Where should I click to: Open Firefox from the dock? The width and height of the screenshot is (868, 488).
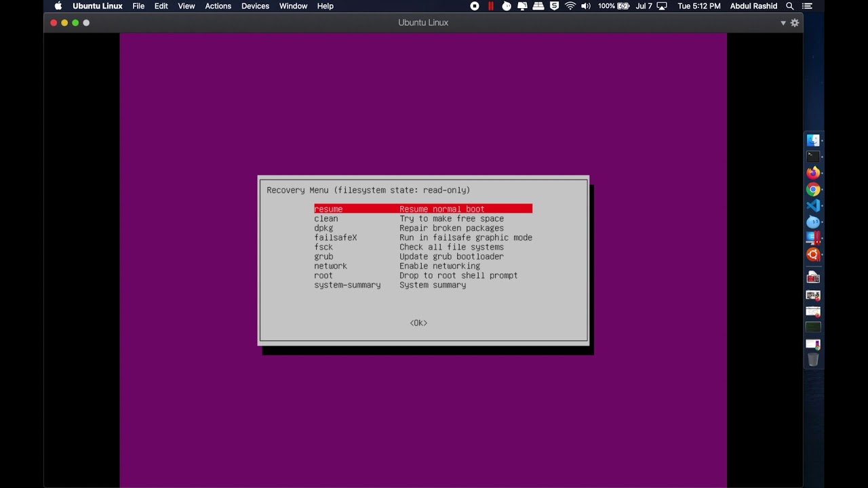click(x=813, y=174)
